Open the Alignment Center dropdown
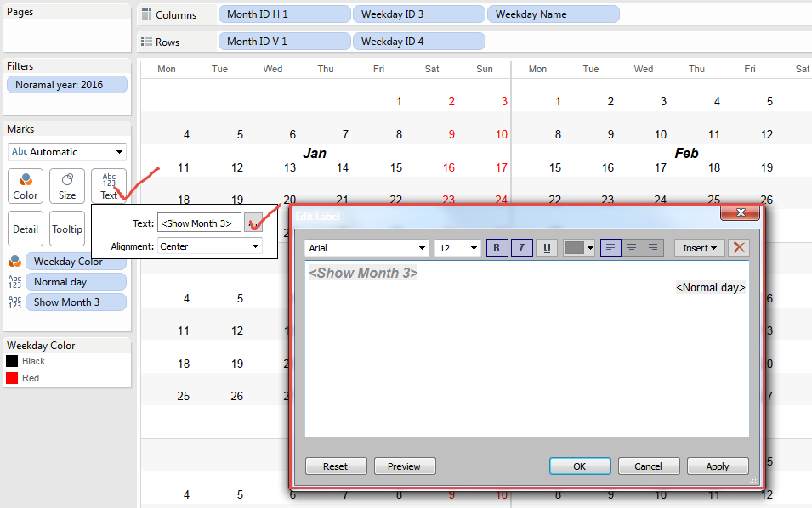 coord(210,246)
